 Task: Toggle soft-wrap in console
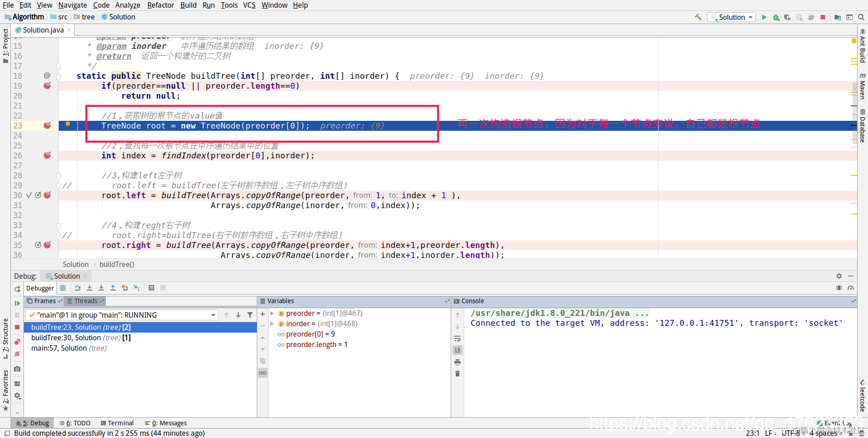pyautogui.click(x=458, y=338)
